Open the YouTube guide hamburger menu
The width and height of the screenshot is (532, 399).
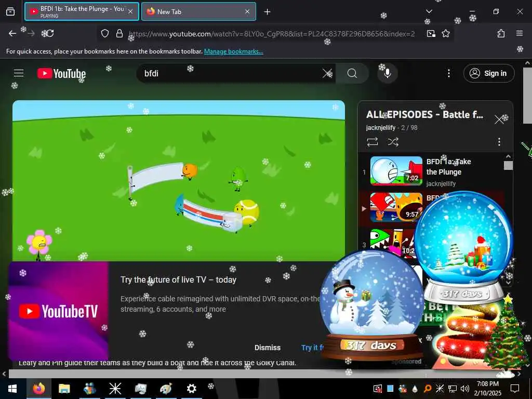(x=19, y=73)
